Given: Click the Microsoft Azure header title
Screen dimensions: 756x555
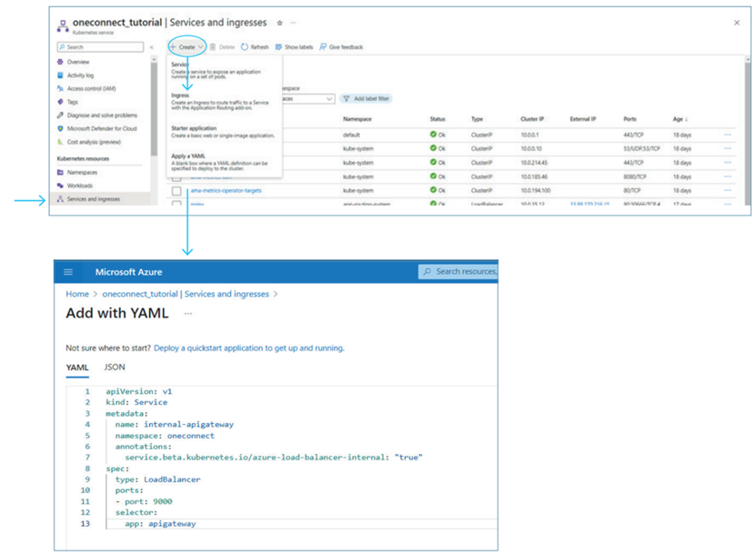Looking at the screenshot, I should [x=129, y=272].
